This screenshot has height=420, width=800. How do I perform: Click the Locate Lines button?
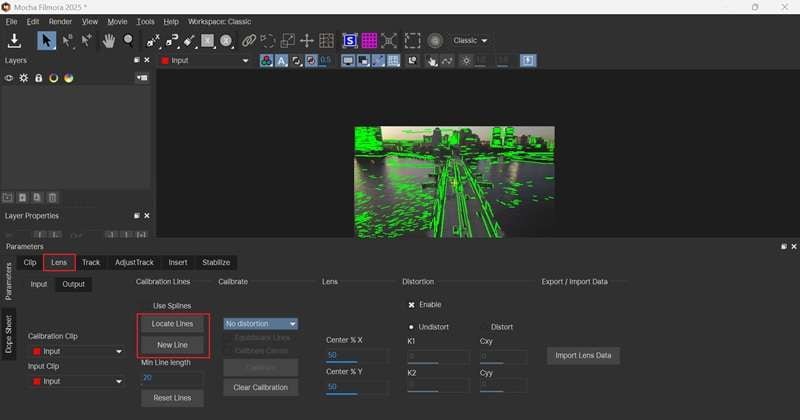[x=172, y=324]
